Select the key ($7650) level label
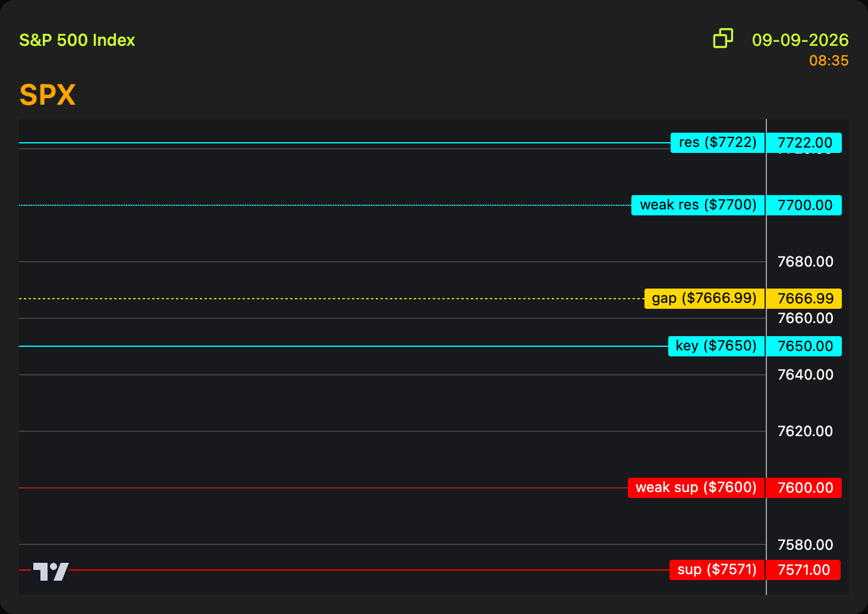The width and height of the screenshot is (868, 614). point(716,346)
